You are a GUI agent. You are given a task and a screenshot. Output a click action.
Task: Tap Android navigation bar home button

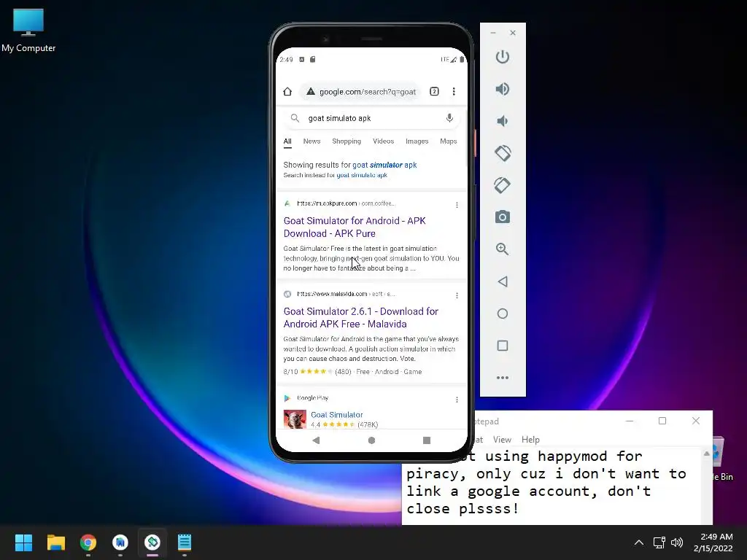(371, 440)
